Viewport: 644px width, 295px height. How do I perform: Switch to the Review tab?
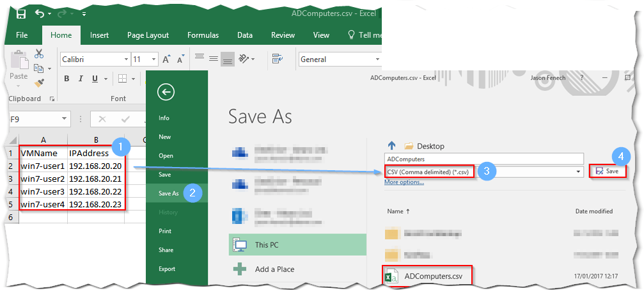pos(283,35)
